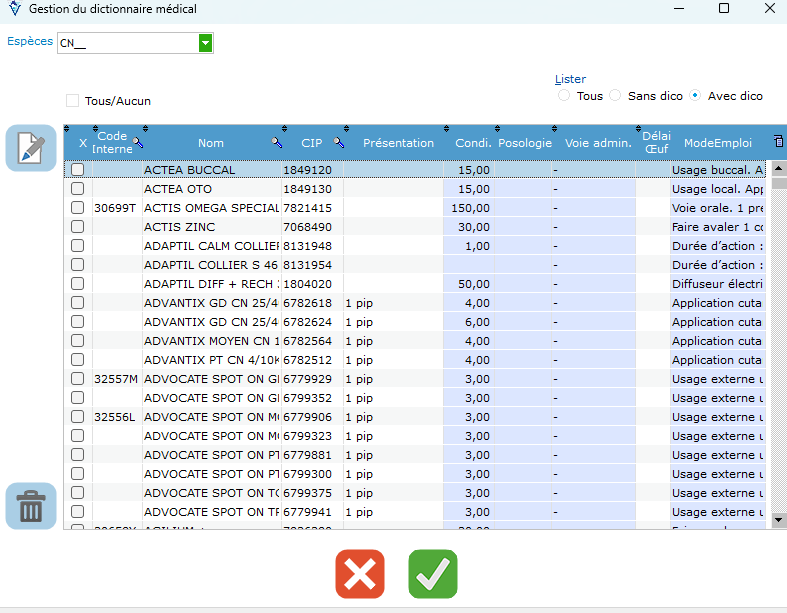
Task: Check the box for ACTEA BUCCAL row
Action: click(x=77, y=170)
